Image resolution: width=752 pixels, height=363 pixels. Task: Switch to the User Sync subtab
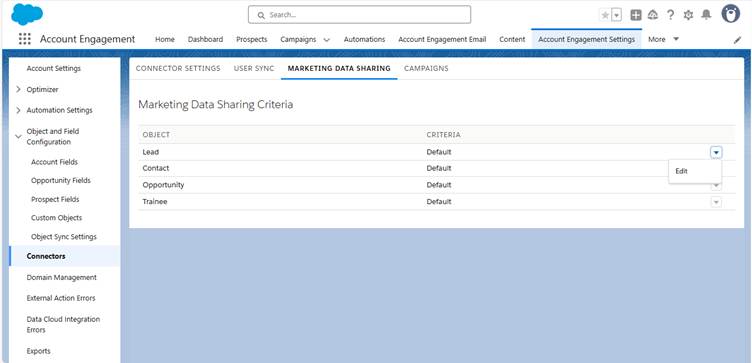pyautogui.click(x=254, y=69)
